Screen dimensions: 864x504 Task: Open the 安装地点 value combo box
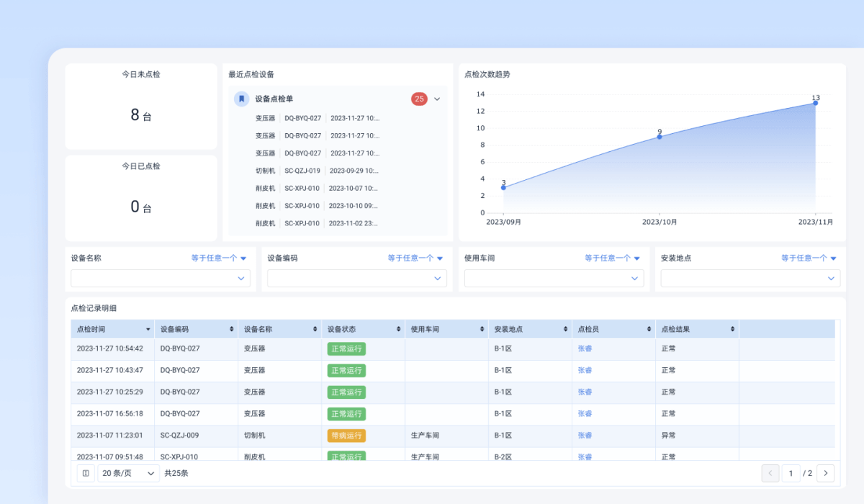tap(751, 278)
